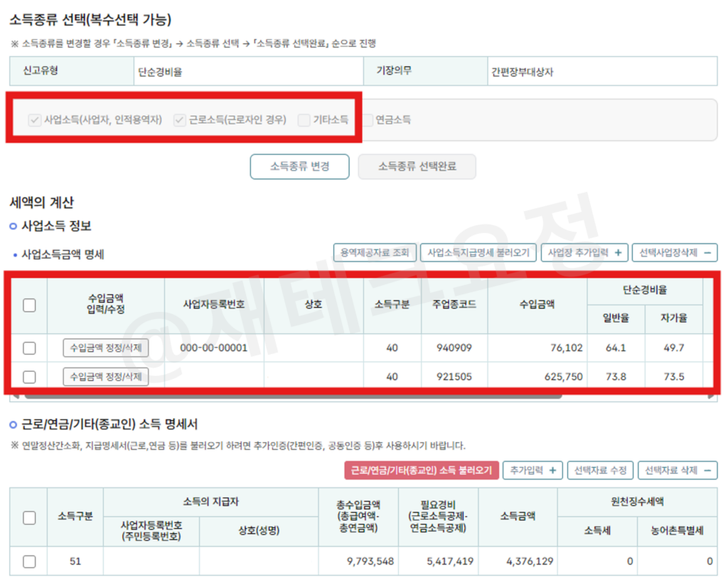Toggle the 사업소득(사업자, 인적용역자) checkbox

pyautogui.click(x=34, y=120)
